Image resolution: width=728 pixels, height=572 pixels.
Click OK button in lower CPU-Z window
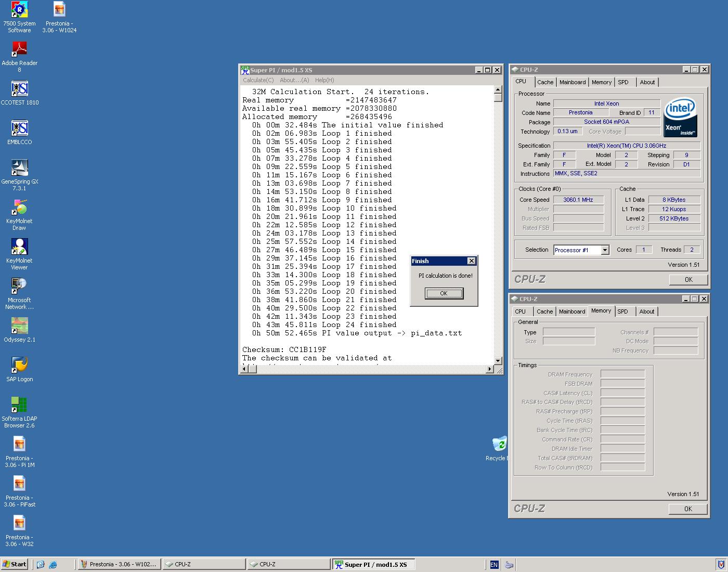coord(688,509)
